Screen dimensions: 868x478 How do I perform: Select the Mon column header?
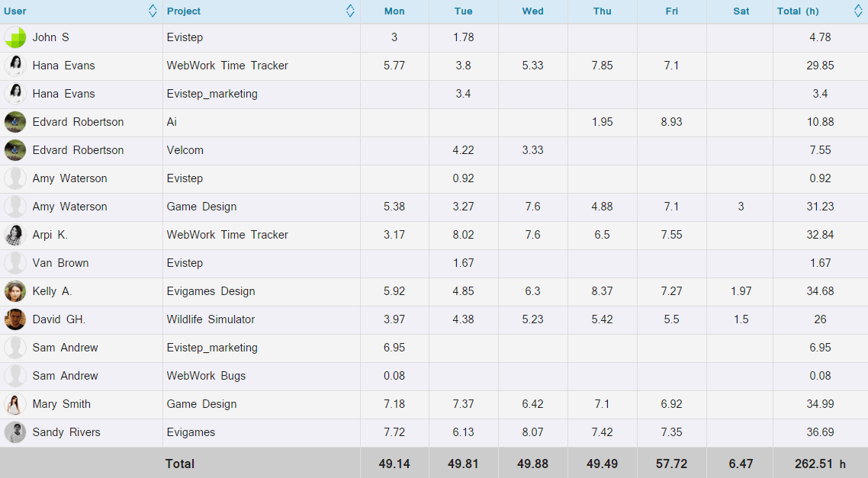click(x=394, y=11)
